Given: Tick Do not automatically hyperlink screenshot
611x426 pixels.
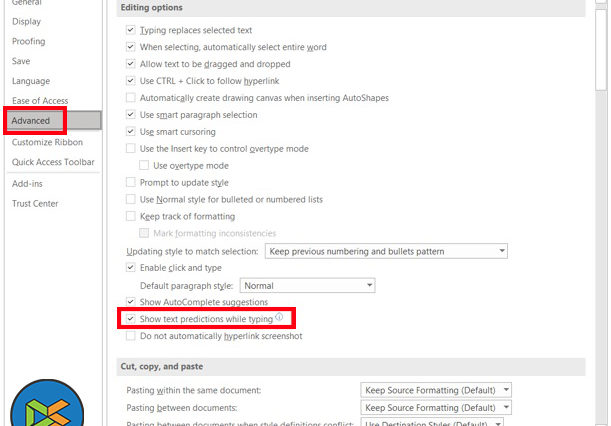Looking at the screenshot, I should (131, 336).
